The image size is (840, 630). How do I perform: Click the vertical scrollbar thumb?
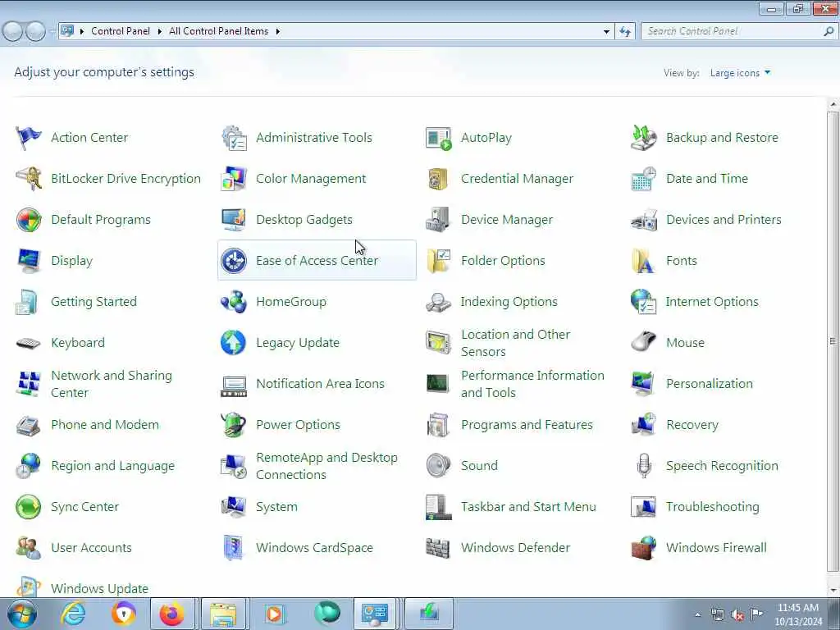(x=833, y=342)
